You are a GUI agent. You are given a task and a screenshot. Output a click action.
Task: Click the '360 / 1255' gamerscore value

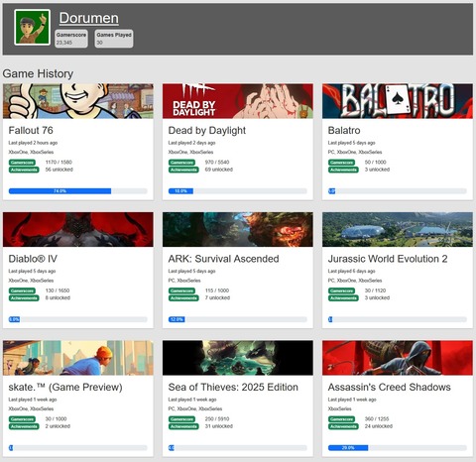pyautogui.click(x=377, y=418)
